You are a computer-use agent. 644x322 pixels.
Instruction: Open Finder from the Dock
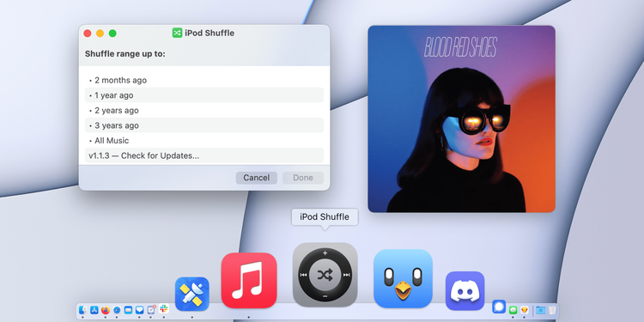(x=82, y=310)
